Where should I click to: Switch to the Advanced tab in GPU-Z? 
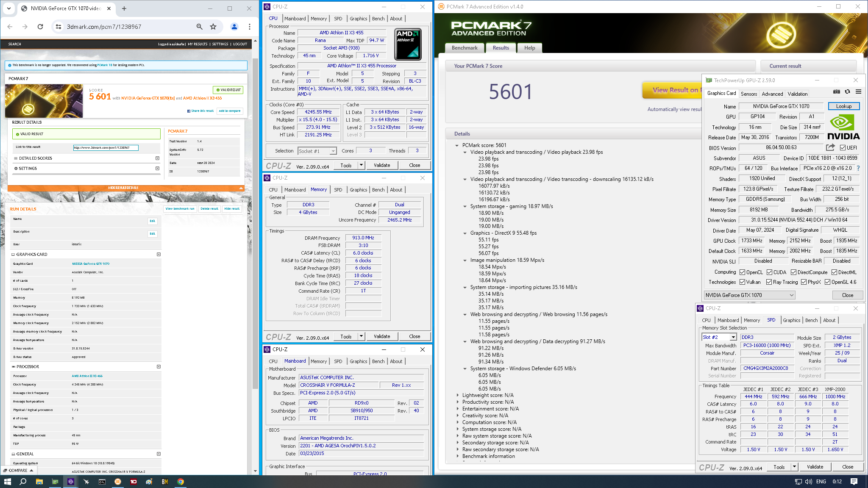click(x=772, y=94)
